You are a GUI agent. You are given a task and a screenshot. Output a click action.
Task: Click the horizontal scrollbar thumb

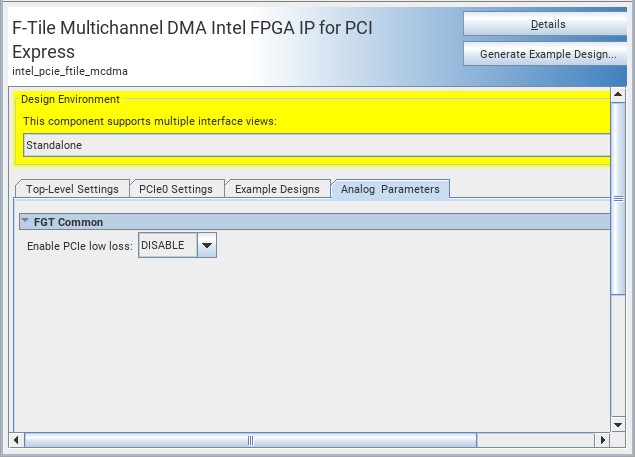(x=251, y=440)
